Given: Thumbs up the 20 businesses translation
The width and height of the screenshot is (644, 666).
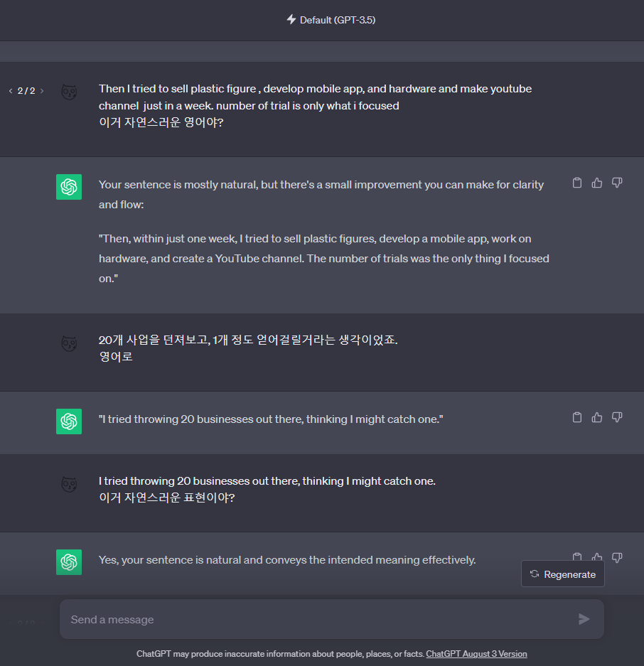Looking at the screenshot, I should 596,417.
